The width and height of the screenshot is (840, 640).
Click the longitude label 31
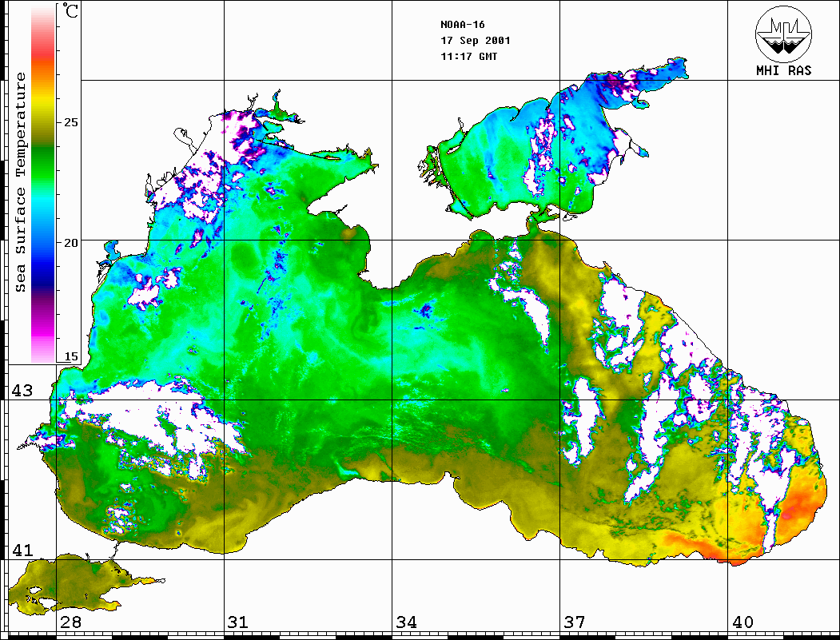[238, 622]
